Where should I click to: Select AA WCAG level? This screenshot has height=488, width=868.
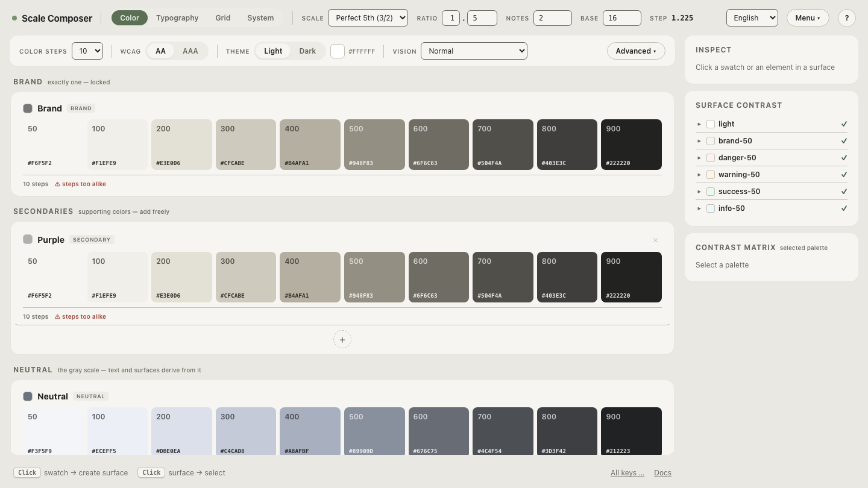(160, 51)
